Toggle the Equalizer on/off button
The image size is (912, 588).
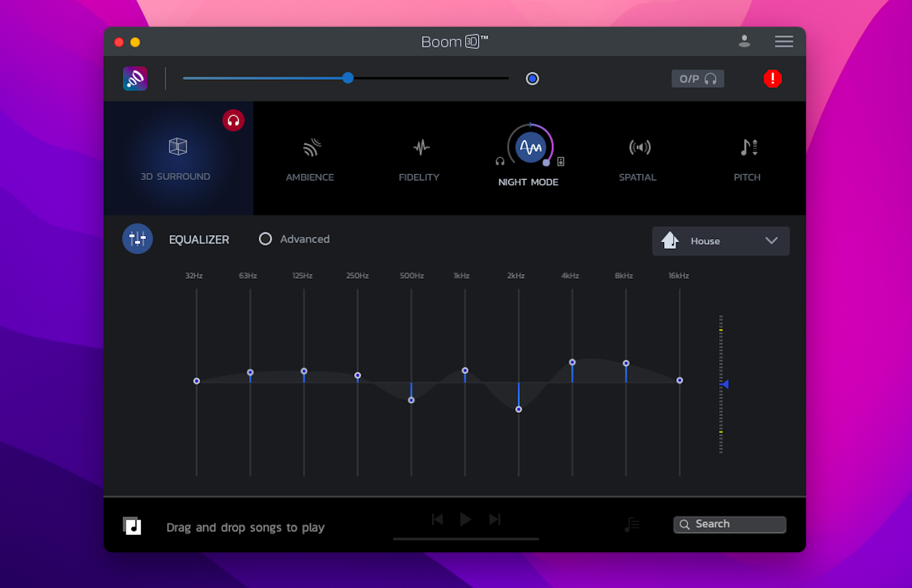point(137,239)
